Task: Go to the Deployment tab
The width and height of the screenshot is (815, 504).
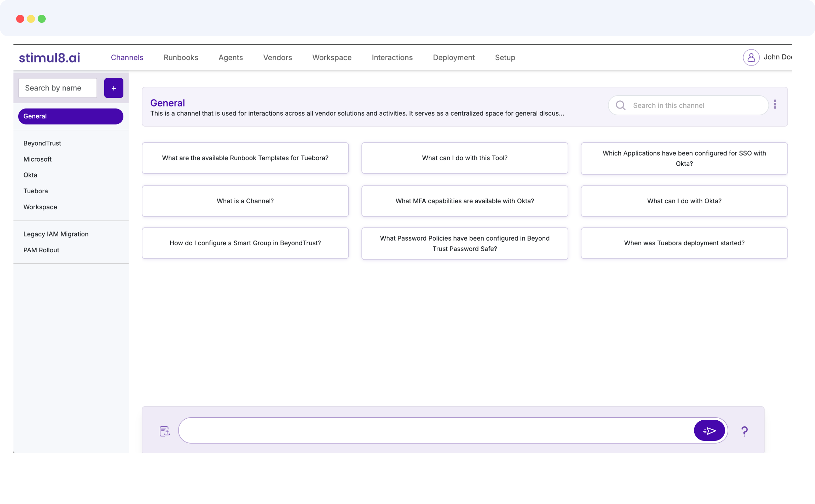Action: 454,57
